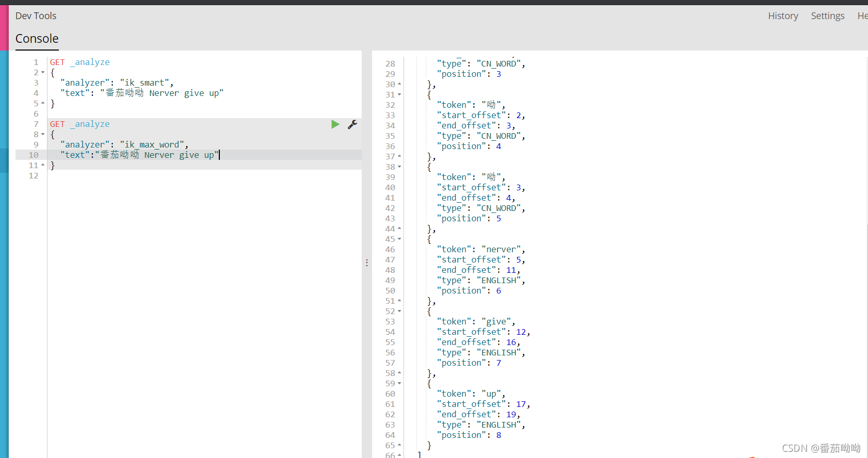Click the "type": "ENGLISH" line at row 49
Viewport: 868px width, 458px height.
click(481, 281)
